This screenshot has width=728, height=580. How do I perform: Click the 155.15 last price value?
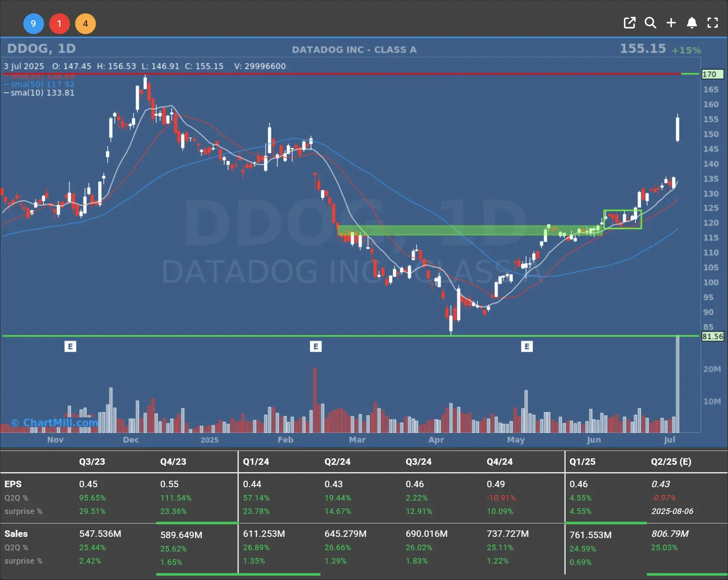pos(643,48)
